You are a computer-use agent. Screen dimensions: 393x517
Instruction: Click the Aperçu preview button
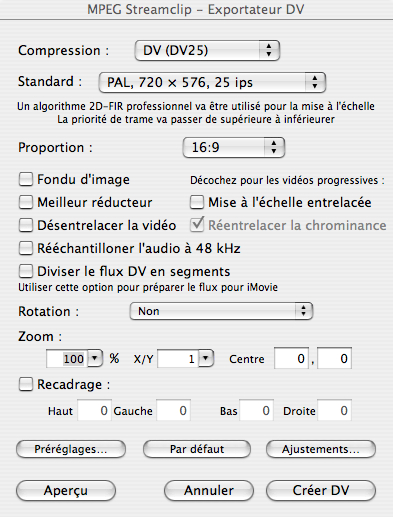(66, 490)
